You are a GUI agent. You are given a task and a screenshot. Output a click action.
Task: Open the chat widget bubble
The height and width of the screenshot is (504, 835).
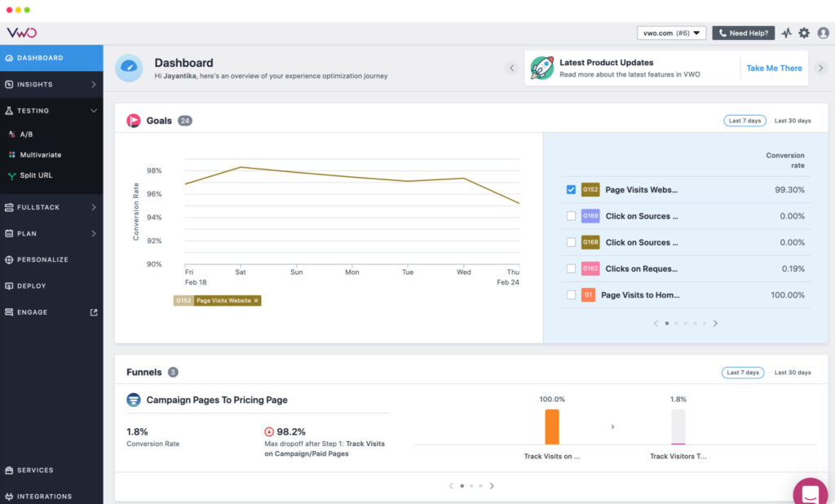click(x=810, y=493)
